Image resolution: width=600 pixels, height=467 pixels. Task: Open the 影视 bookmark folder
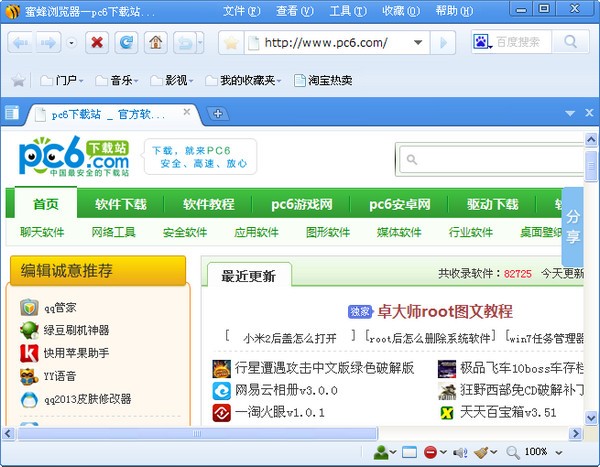click(x=172, y=80)
